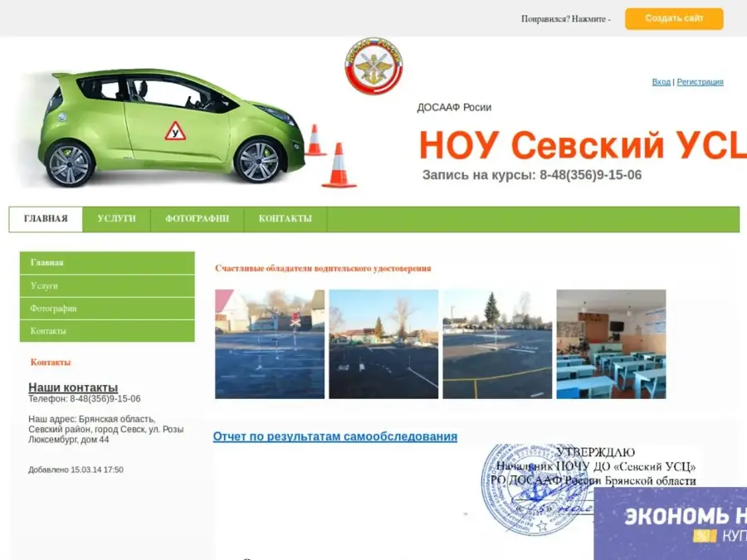The image size is (747, 560).
Task: Click the ЭКОНОМЬ advertisement banner
Action: (x=671, y=523)
